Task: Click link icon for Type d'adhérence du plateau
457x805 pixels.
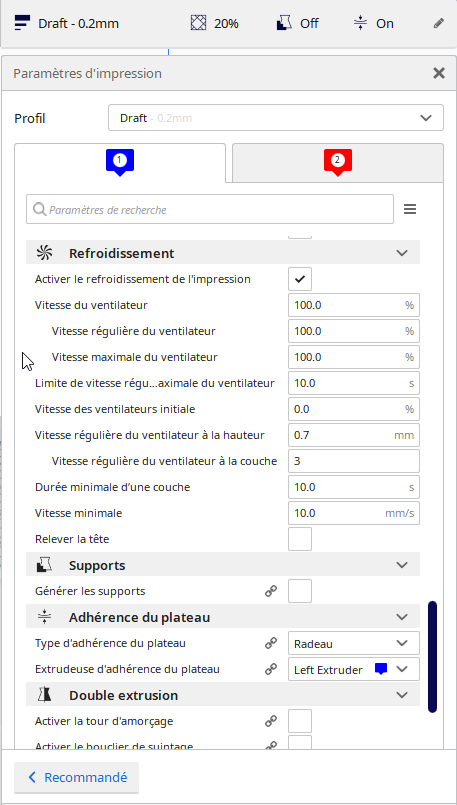Action: 271,643
